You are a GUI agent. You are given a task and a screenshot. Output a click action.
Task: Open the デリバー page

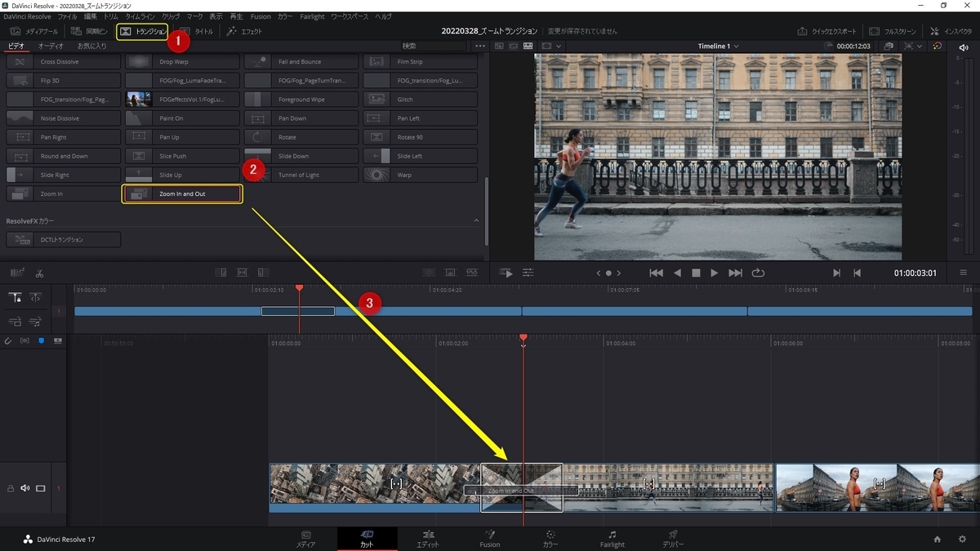coord(674,539)
